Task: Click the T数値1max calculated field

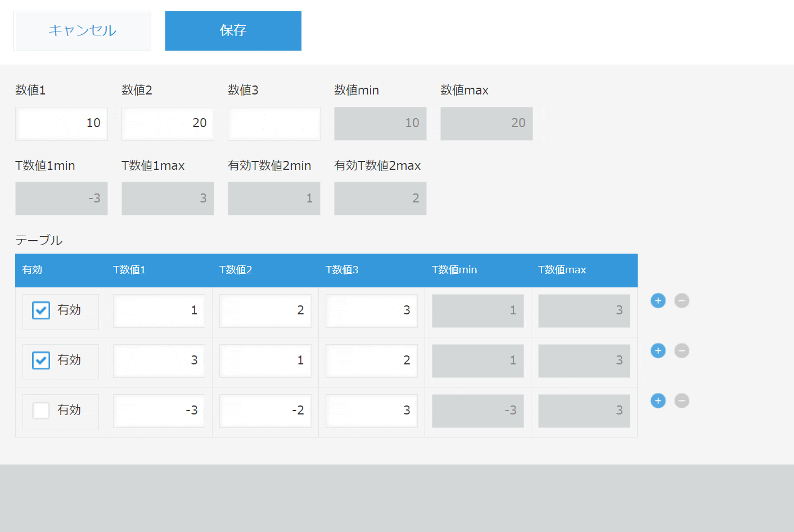Action: (168, 199)
